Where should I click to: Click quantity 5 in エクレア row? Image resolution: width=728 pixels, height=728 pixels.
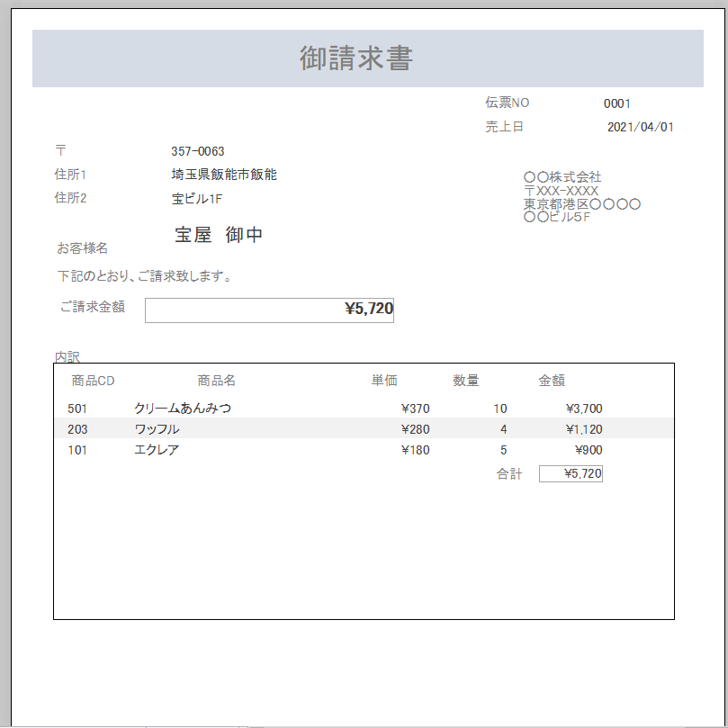pos(504,450)
